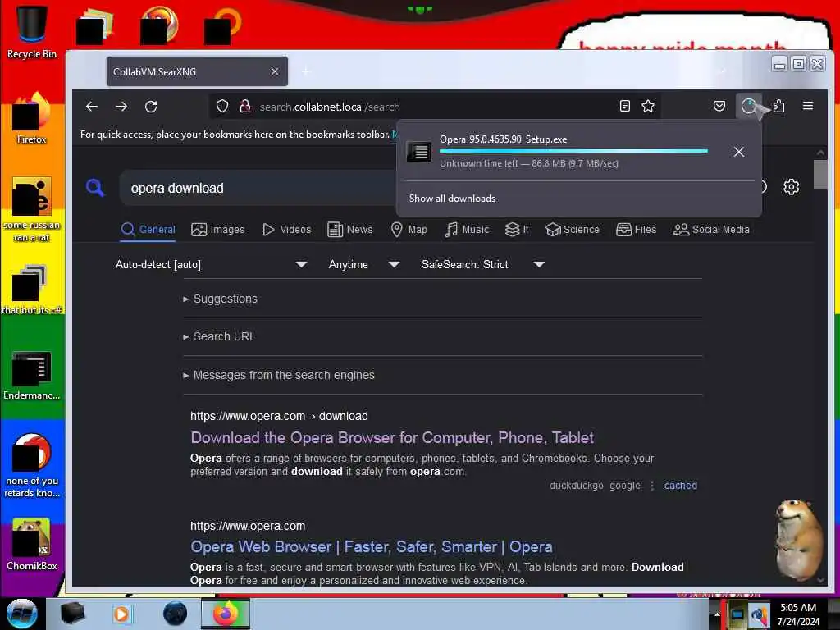The height and width of the screenshot is (630, 840).
Task: Switch to Social Media search category
Action: 711,230
